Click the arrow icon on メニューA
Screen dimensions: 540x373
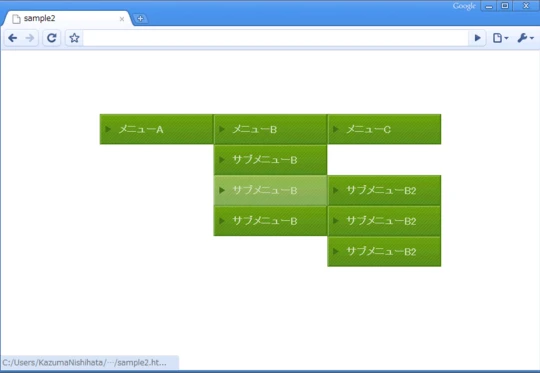(x=108, y=129)
